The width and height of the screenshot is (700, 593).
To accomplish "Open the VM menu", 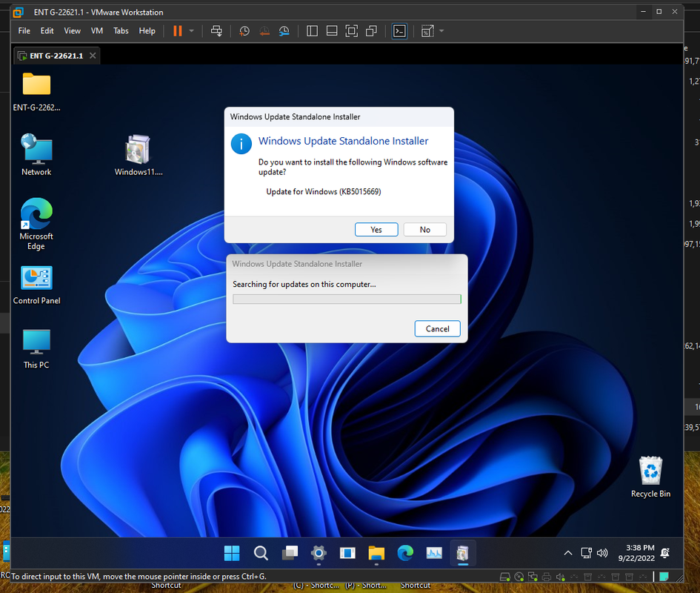I will pos(97,31).
